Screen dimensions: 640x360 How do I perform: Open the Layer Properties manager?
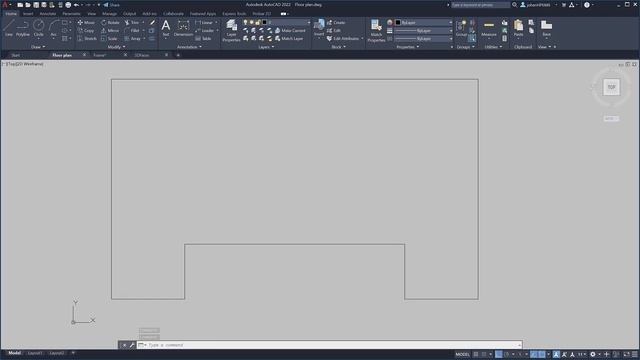pyautogui.click(x=231, y=31)
